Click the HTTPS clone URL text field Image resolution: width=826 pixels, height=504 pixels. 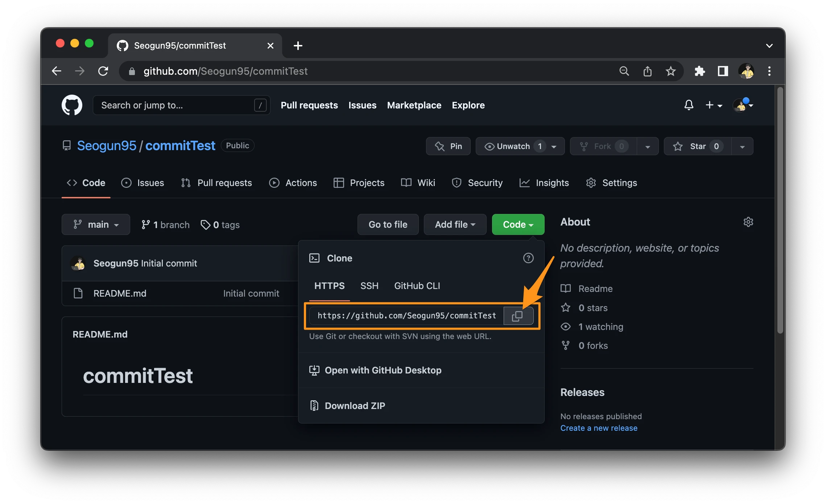406,316
